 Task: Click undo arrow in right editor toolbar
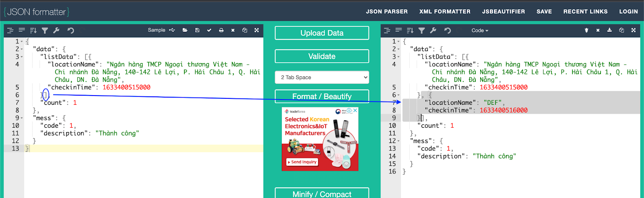[448, 31]
